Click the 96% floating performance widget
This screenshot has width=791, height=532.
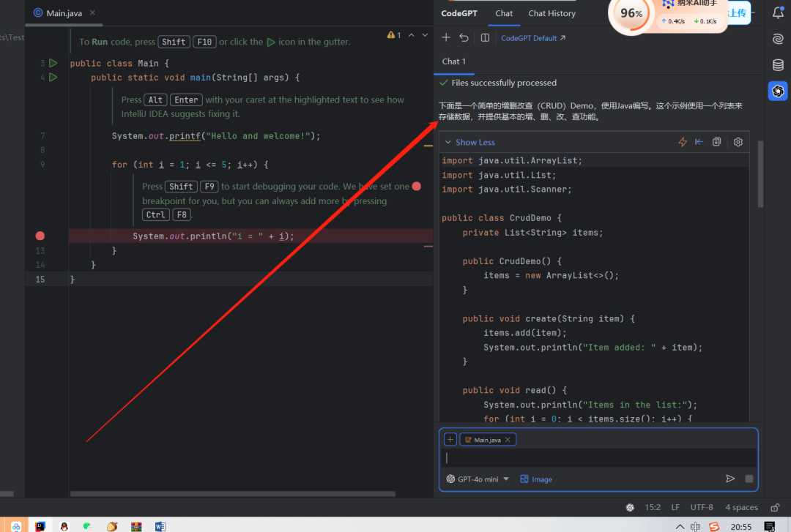pos(631,14)
